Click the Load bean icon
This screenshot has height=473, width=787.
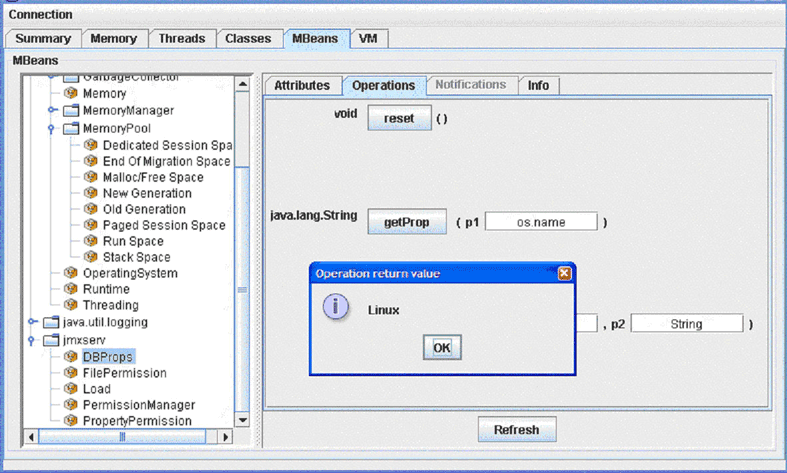click(71, 389)
